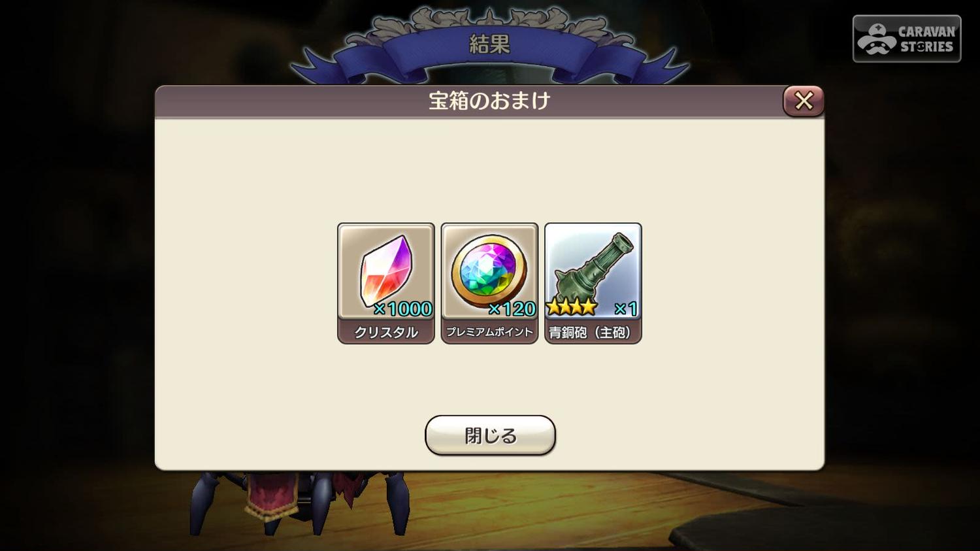Select the クリスタル crystal reward icon
This screenshot has width=980, height=551.
point(385,271)
